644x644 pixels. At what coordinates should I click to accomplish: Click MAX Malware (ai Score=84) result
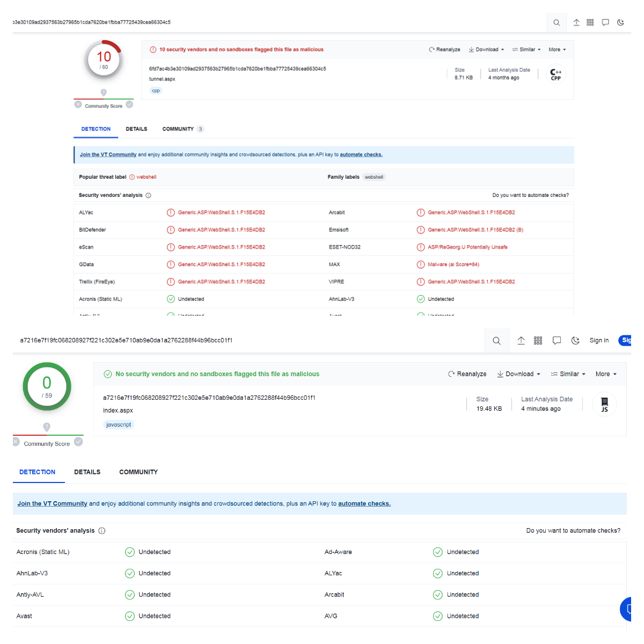click(x=453, y=265)
